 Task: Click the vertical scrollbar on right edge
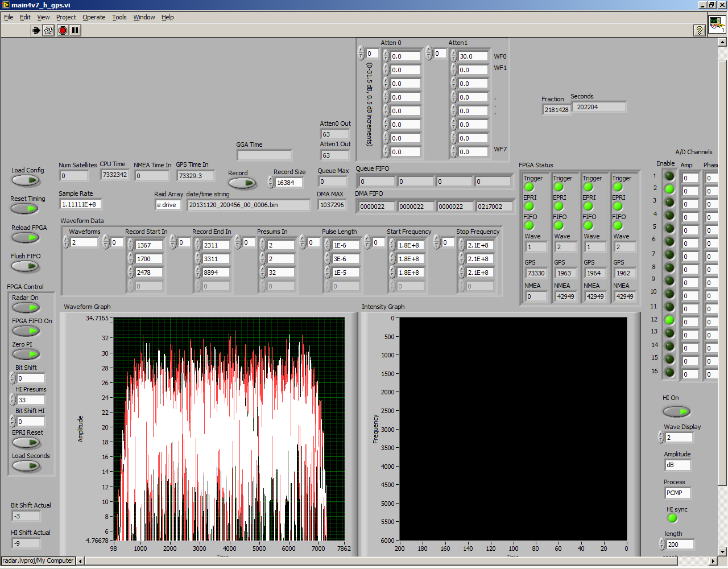point(723,273)
